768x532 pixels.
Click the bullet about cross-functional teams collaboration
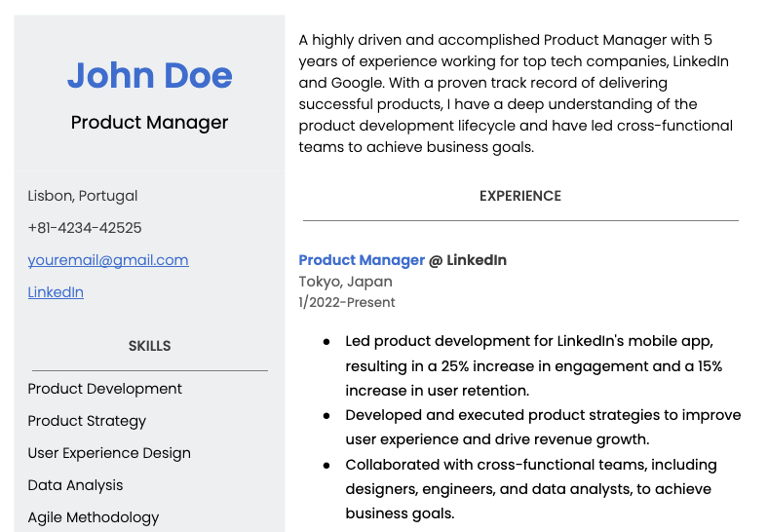pos(531,489)
